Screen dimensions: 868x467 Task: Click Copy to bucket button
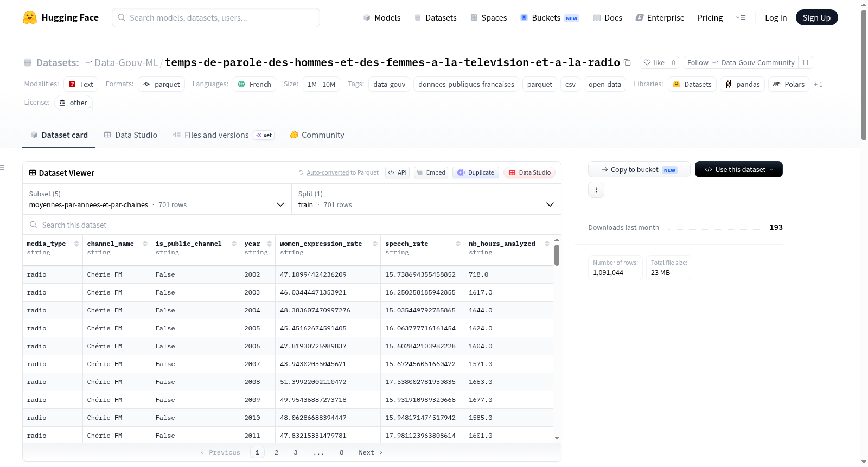[639, 169]
